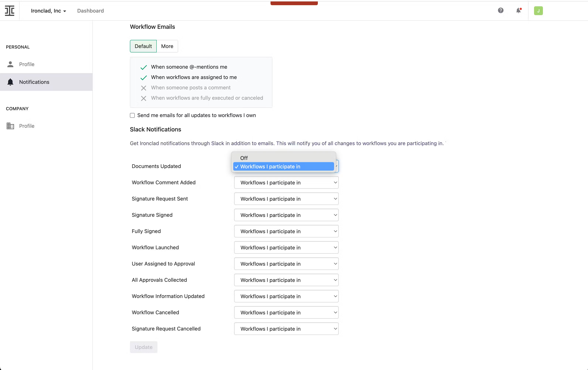This screenshot has height=370, width=588.
Task: Click the Workflow Emails heading
Action: pos(152,27)
